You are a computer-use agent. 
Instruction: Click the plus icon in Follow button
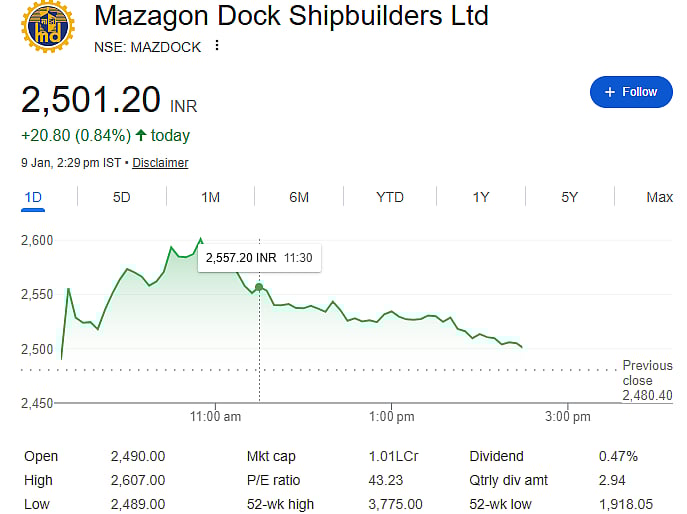click(610, 92)
